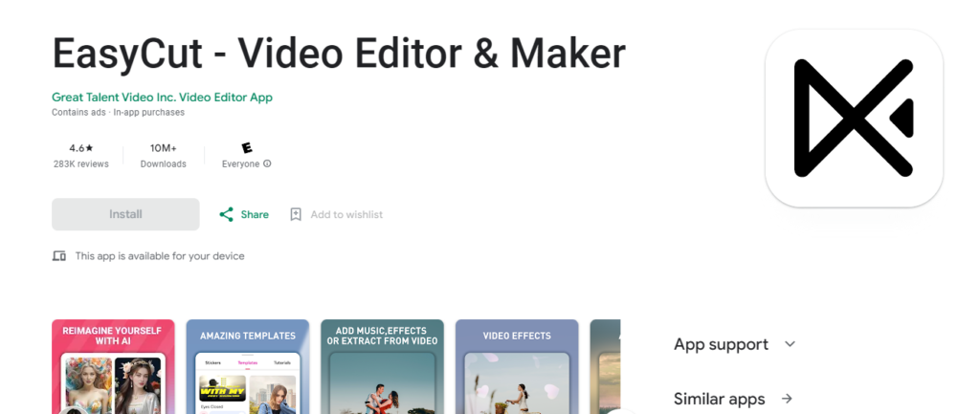
Task: Open the Reimagine Yourself With AI screenshot
Action: click(x=113, y=366)
